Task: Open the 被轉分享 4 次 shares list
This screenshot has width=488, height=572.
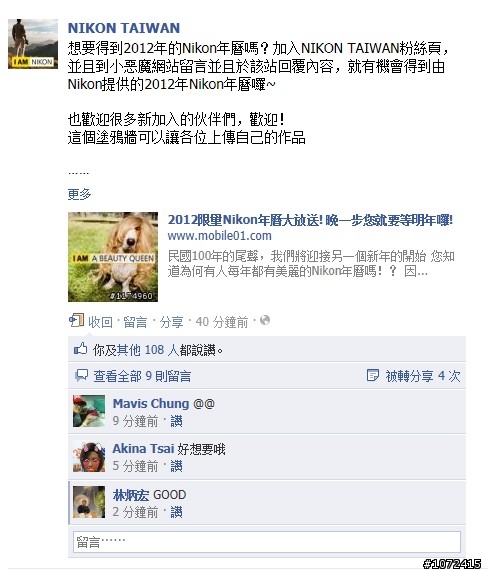Action: click(x=423, y=376)
